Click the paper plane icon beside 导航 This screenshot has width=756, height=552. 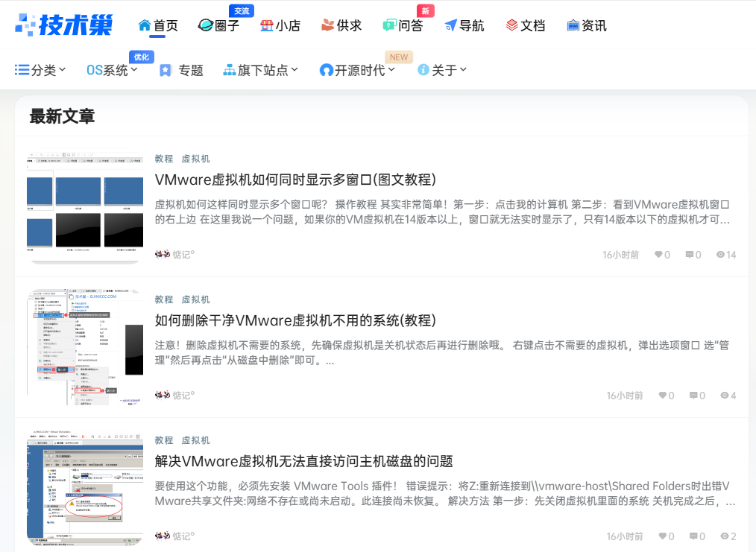coord(450,25)
